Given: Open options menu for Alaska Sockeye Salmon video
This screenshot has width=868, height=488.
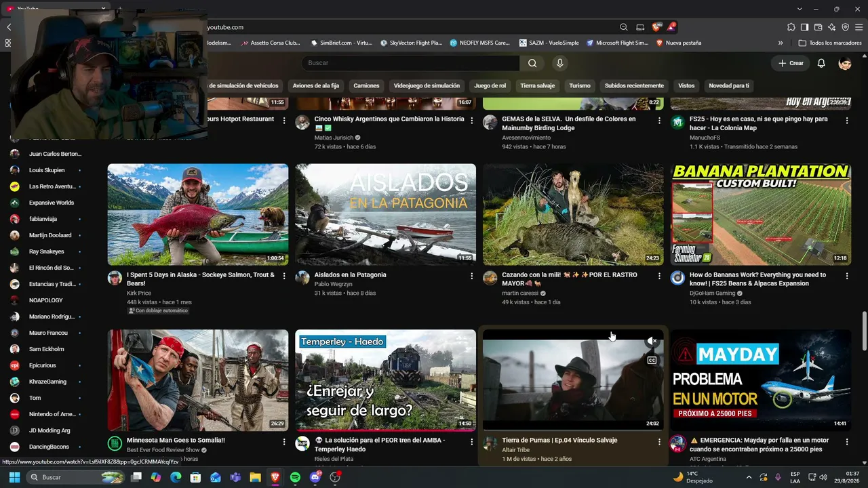Looking at the screenshot, I should (x=284, y=276).
